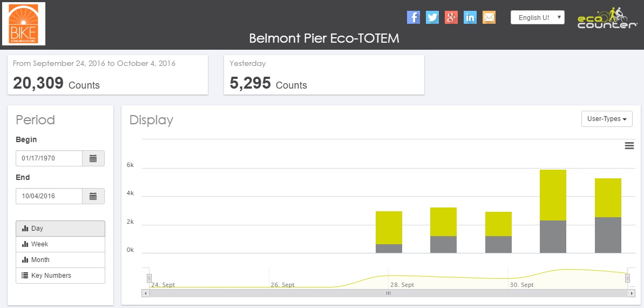Image resolution: width=644 pixels, height=308 pixels.
Task: Click the End date input field
Action: 49,196
